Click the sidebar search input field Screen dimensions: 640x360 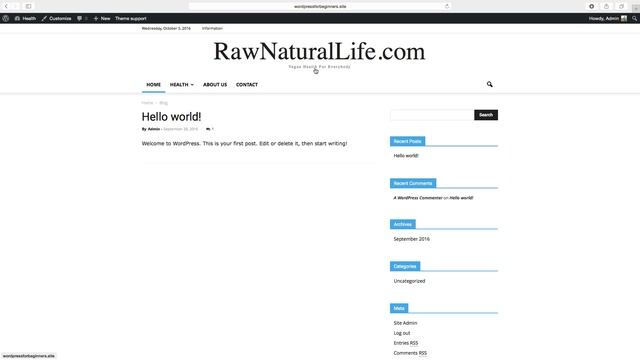[432, 115]
